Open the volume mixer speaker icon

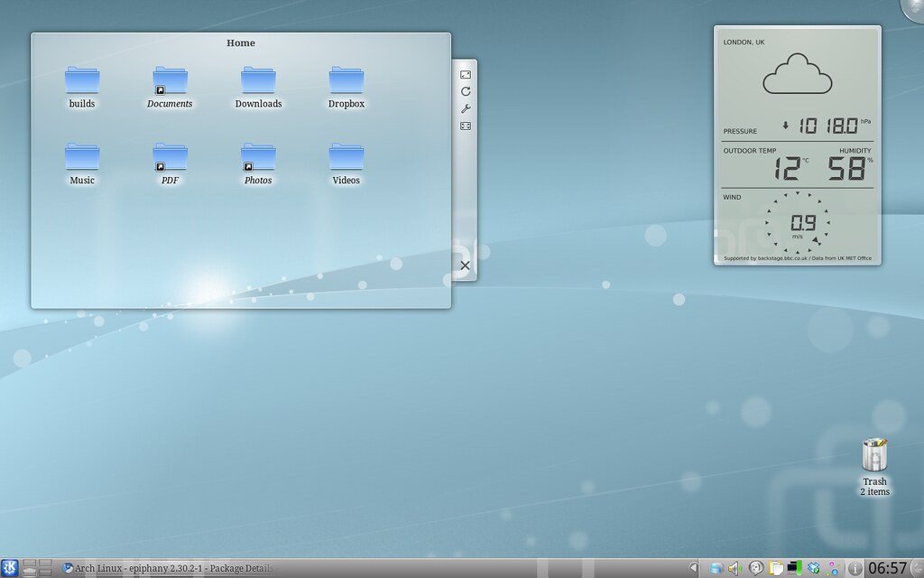click(735, 568)
